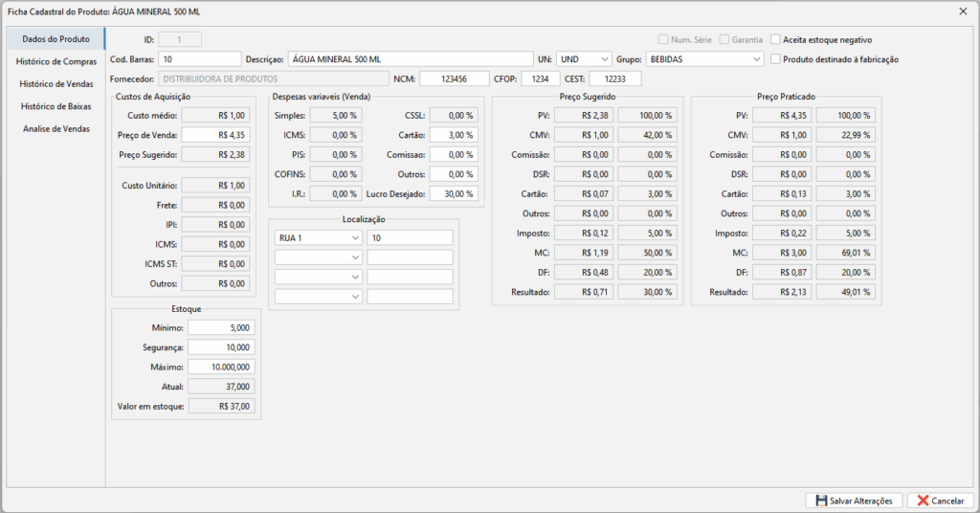Select the Histórico de Baixas tab
980x513 pixels.
point(56,106)
